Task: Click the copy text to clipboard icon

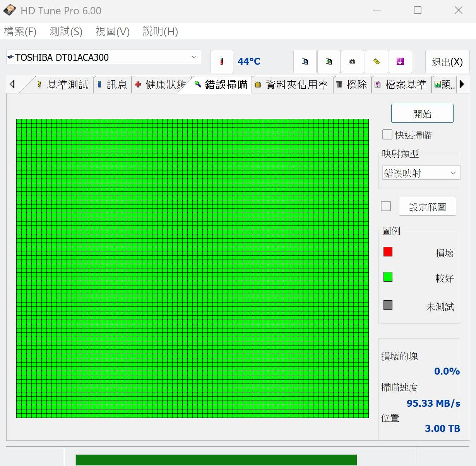Action: click(305, 62)
